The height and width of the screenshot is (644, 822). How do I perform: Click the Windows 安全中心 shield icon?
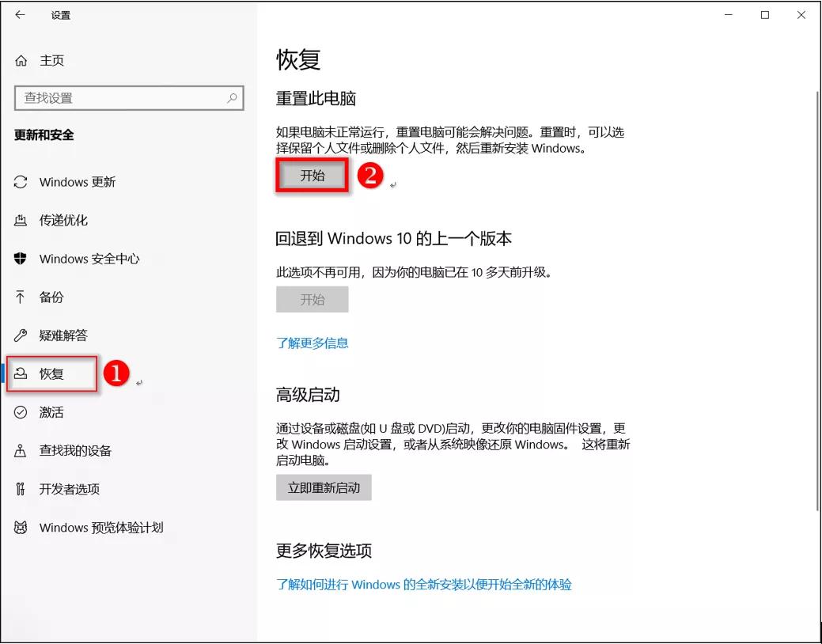[21, 259]
